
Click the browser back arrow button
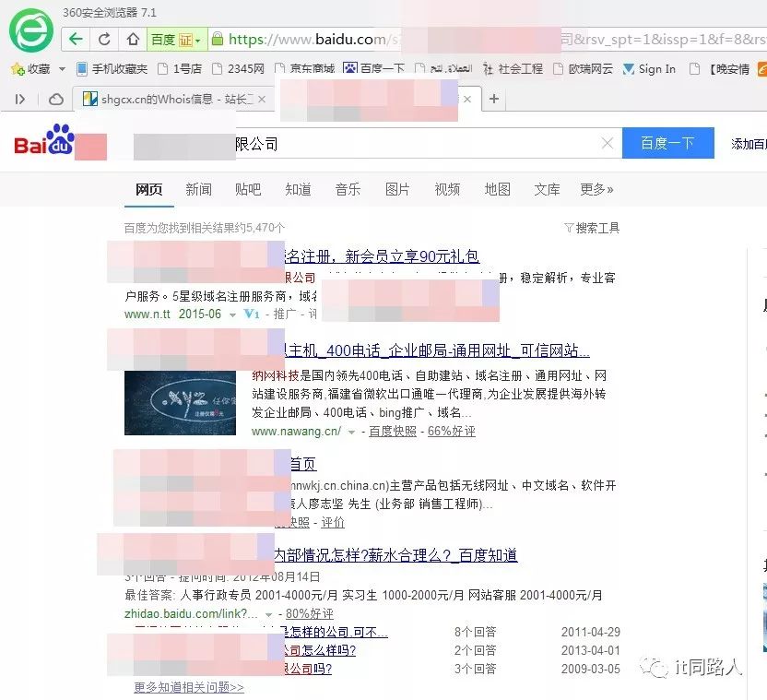click(x=77, y=39)
